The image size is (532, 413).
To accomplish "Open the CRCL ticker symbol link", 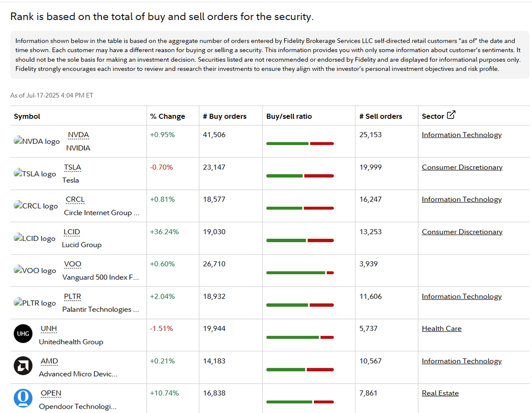I will (75, 200).
